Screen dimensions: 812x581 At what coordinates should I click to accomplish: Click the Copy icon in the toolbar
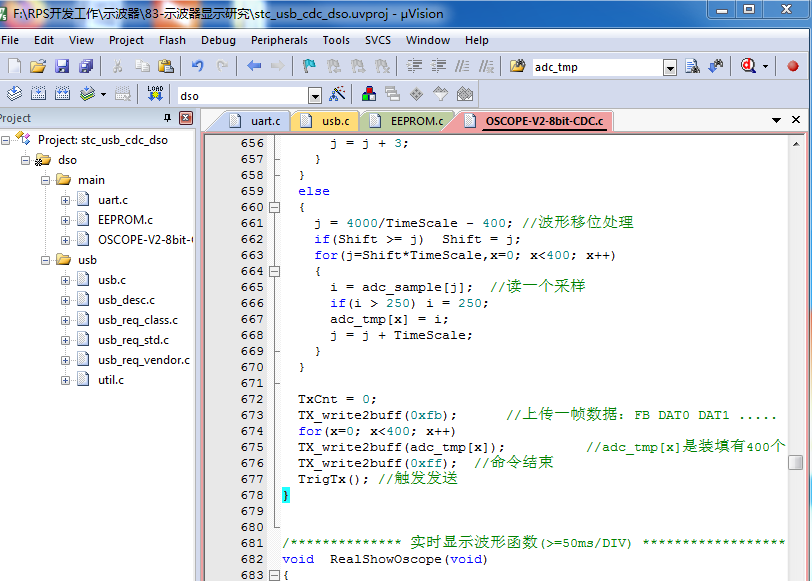[x=142, y=66]
